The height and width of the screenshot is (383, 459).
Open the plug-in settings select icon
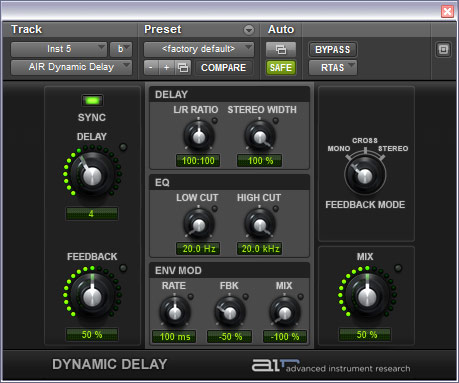pyautogui.click(x=183, y=68)
